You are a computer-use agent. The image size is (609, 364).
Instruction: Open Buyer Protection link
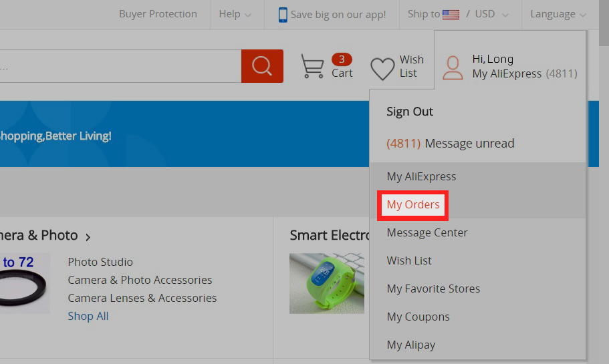click(158, 14)
